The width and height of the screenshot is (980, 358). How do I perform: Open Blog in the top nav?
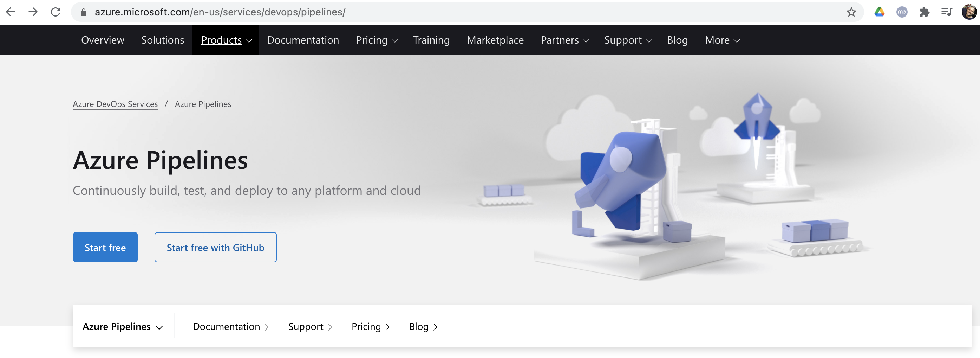pyautogui.click(x=677, y=40)
